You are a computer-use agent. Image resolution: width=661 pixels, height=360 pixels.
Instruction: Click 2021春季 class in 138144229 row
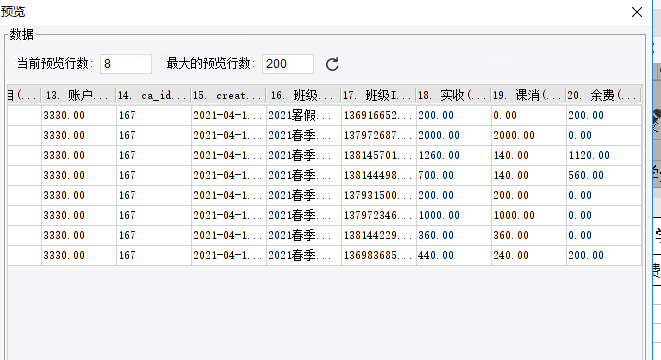[304, 235]
